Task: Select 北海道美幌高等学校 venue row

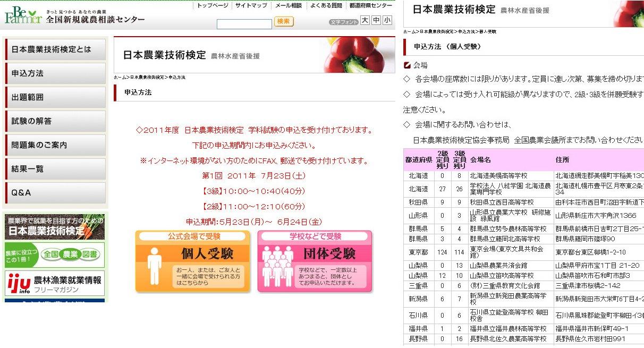Action: coord(523,175)
